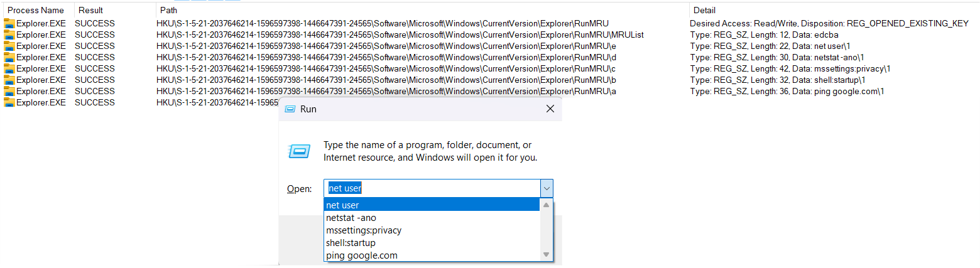Click the Open text input field
Image resolution: width=980 pixels, height=268 pixels.
click(x=432, y=188)
